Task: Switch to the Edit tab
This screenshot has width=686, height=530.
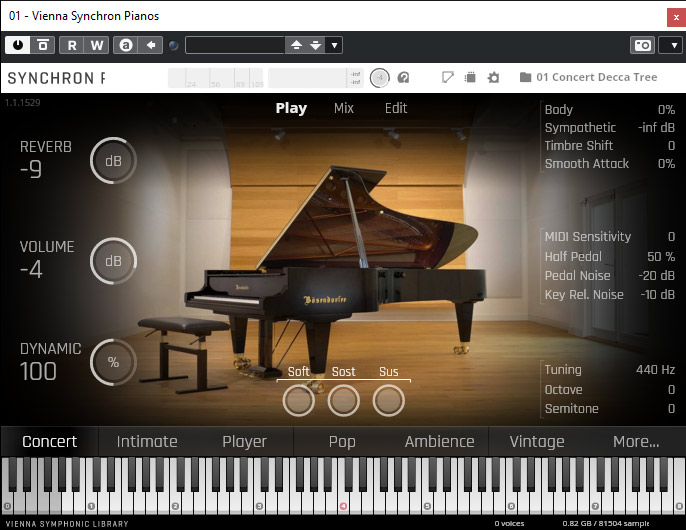Action: [396, 108]
